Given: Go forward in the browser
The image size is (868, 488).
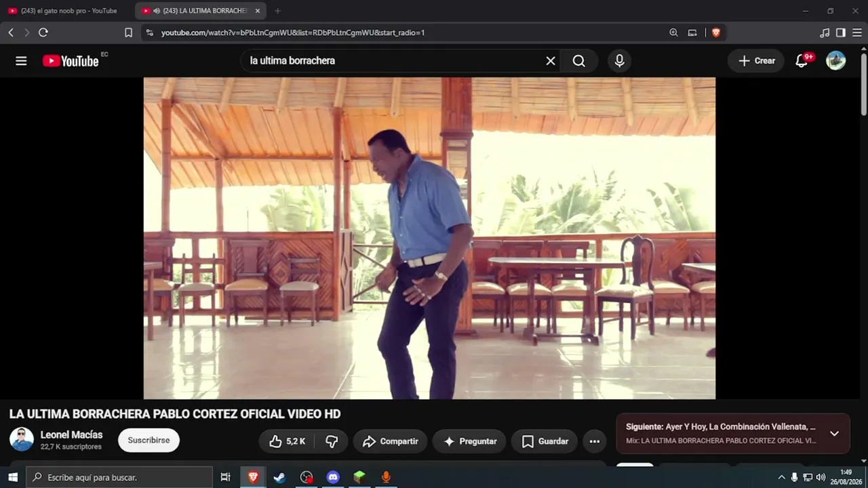Looking at the screenshot, I should tap(27, 33).
